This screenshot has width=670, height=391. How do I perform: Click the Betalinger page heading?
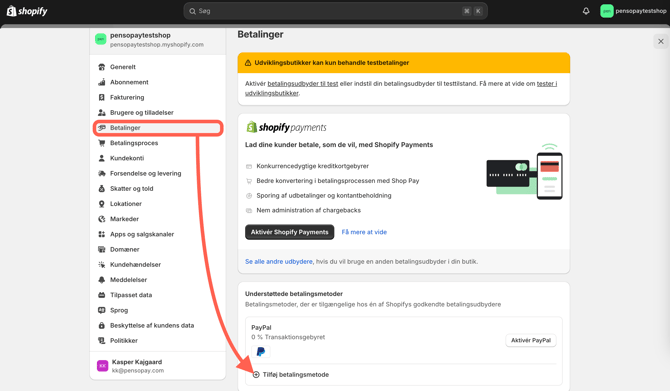tap(260, 34)
